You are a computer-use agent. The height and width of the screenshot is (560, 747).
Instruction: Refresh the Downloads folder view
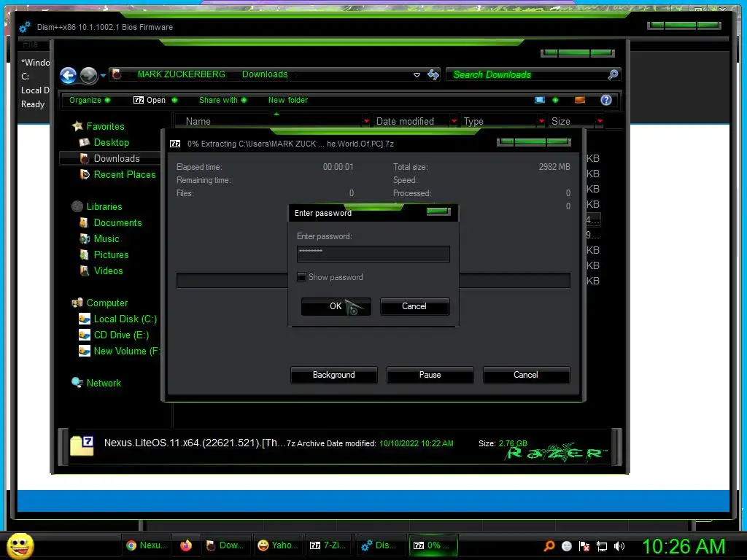click(x=433, y=74)
